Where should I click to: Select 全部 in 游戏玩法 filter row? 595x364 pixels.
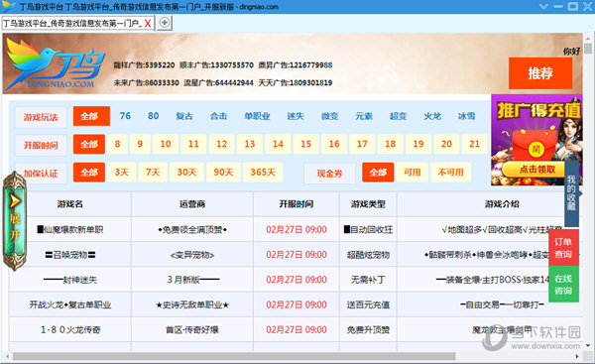91,116
